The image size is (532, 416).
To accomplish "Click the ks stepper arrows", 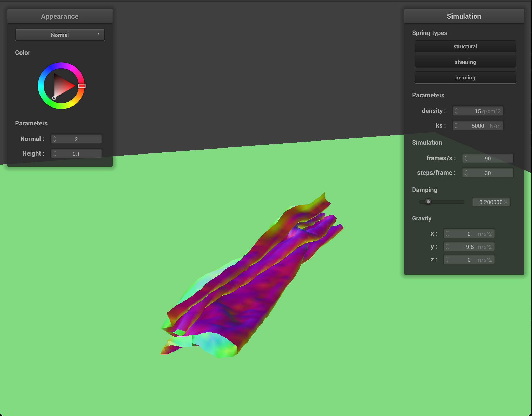I will click(x=456, y=126).
